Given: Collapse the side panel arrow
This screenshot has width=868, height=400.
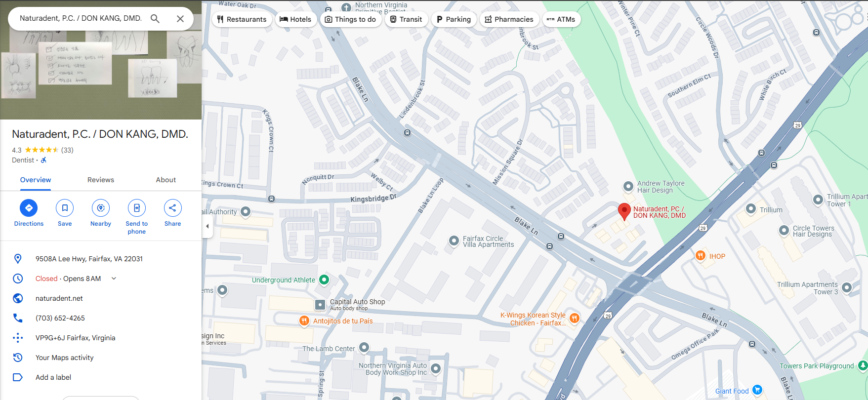Looking at the screenshot, I should tap(207, 226).
